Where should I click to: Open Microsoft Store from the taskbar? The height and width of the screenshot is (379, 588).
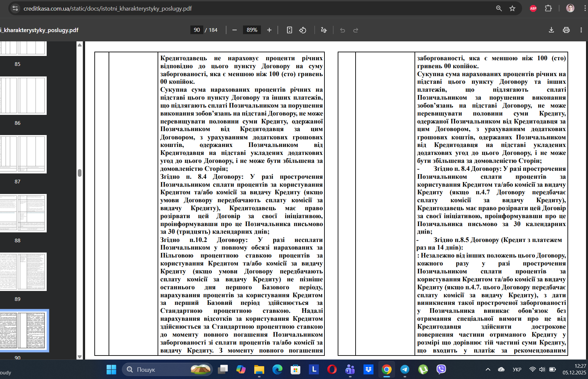296,369
